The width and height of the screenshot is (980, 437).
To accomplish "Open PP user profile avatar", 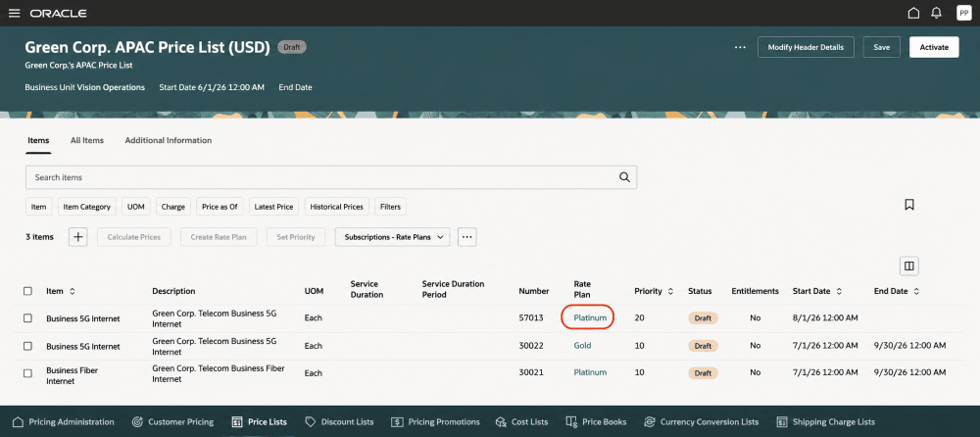I will [963, 13].
